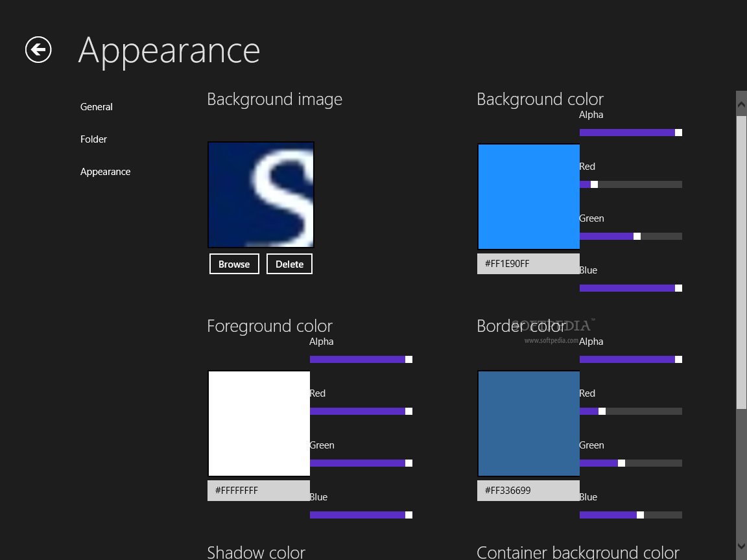This screenshot has width=747, height=560.
Task: Click the background image preview thumbnail
Action: 261,194
